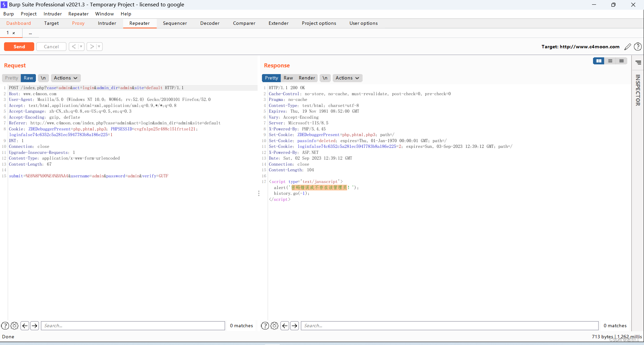This screenshot has width=644, height=345.
Task: Switch to the Target tab
Action: click(51, 23)
